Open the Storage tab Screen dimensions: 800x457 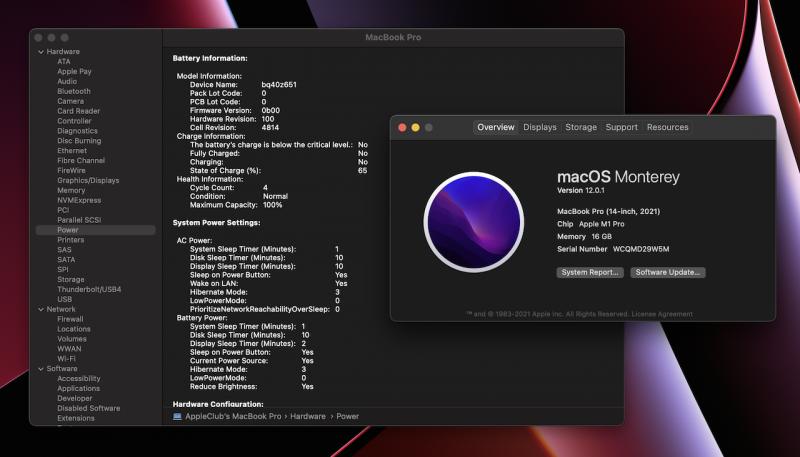click(580, 128)
